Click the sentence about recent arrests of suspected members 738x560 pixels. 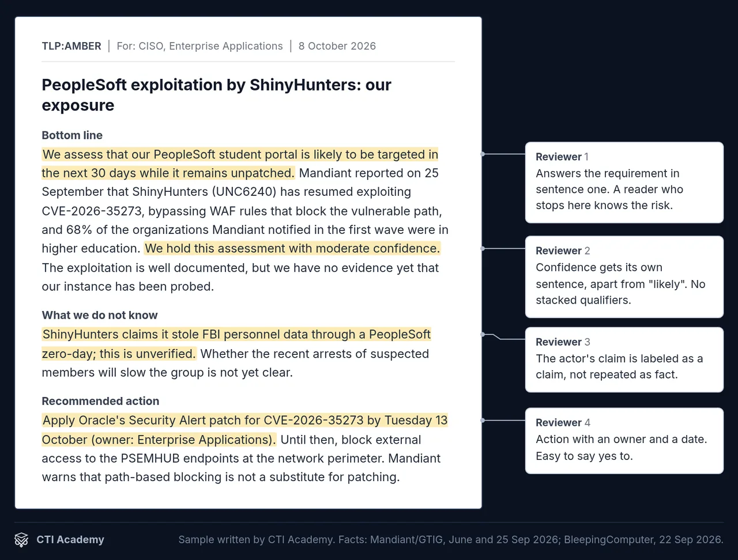[x=235, y=363]
